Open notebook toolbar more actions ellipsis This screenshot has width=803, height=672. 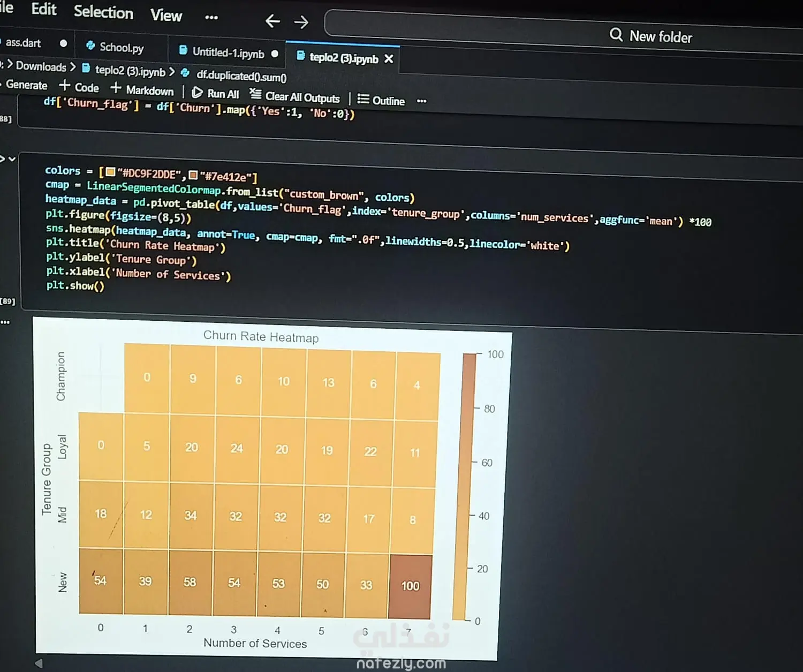click(422, 101)
